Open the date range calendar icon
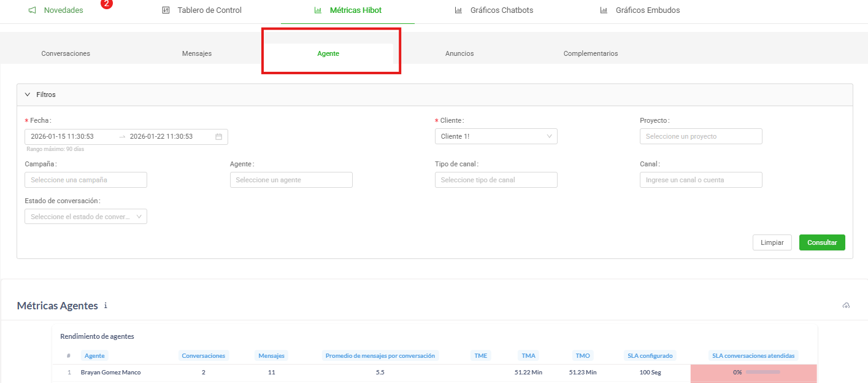 [218, 136]
